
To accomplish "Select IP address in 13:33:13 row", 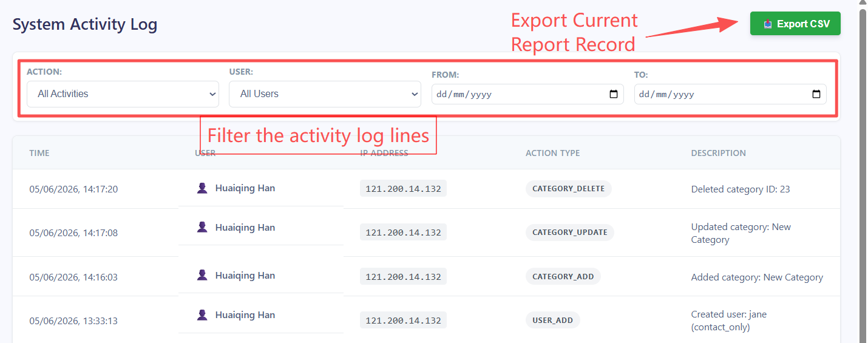I will [x=403, y=321].
